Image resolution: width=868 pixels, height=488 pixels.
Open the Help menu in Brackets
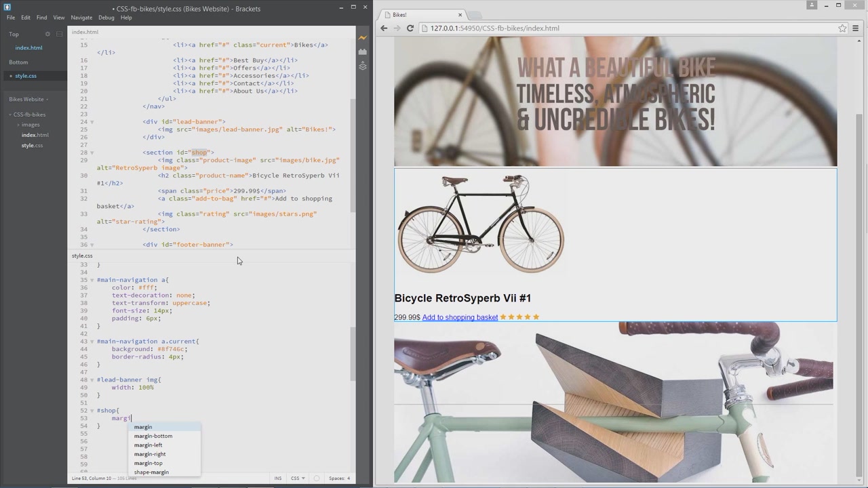tap(126, 18)
